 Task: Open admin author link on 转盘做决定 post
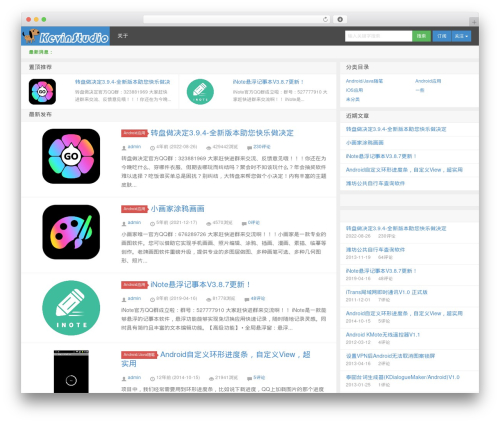tap(134, 147)
